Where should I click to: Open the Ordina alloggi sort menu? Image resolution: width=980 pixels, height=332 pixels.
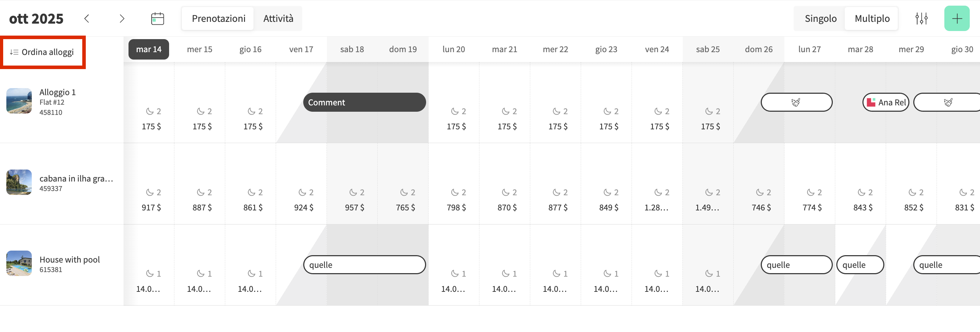coord(48,52)
